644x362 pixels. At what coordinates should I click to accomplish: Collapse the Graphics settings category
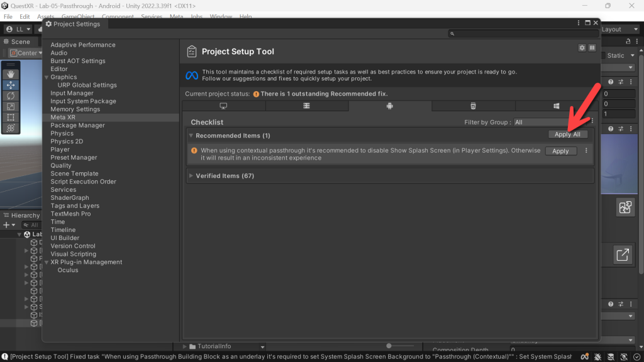pyautogui.click(x=47, y=77)
